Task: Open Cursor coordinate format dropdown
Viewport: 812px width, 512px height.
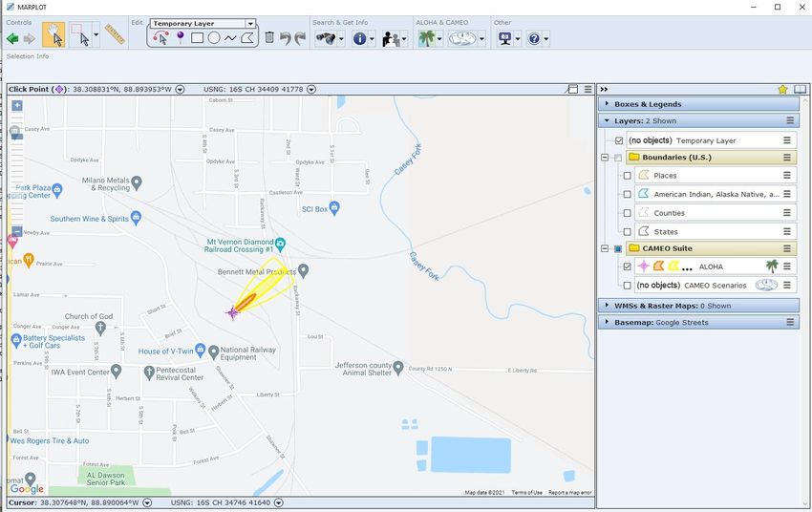Action: tap(147, 502)
